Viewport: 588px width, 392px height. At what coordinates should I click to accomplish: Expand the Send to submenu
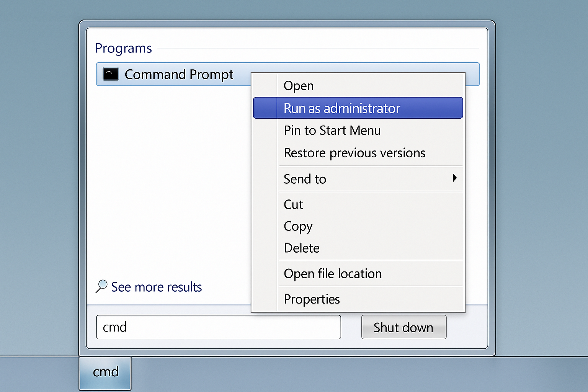305,179
